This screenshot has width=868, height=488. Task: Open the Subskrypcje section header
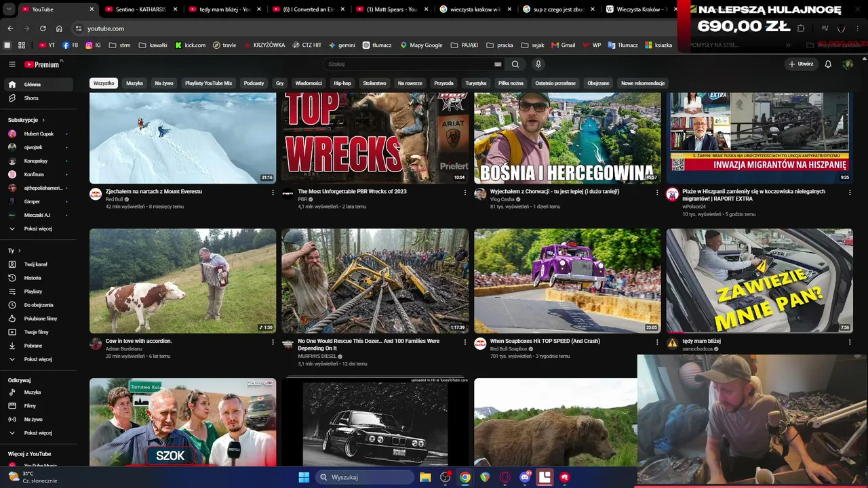(26, 120)
